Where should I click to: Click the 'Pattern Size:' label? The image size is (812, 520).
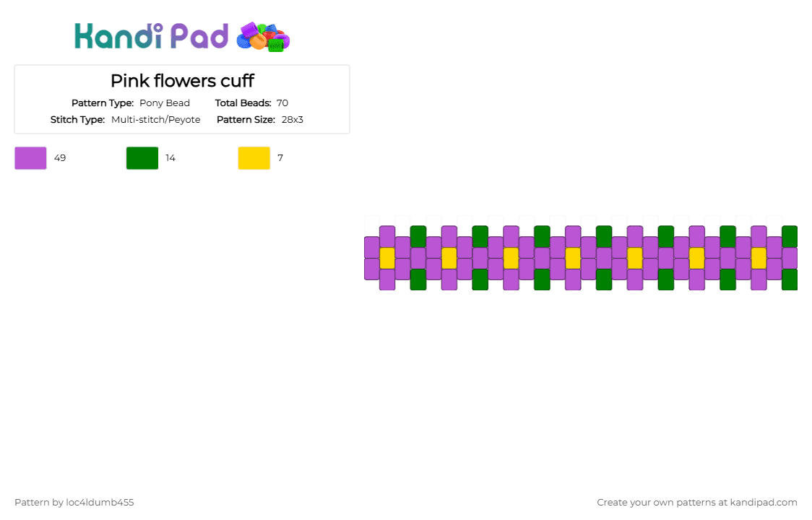[x=246, y=120]
